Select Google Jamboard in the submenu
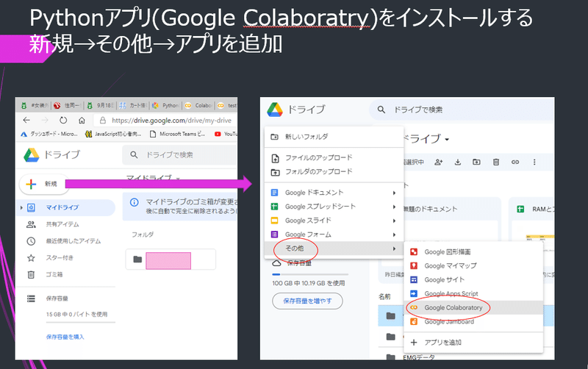This screenshot has width=588, height=369. click(473, 321)
